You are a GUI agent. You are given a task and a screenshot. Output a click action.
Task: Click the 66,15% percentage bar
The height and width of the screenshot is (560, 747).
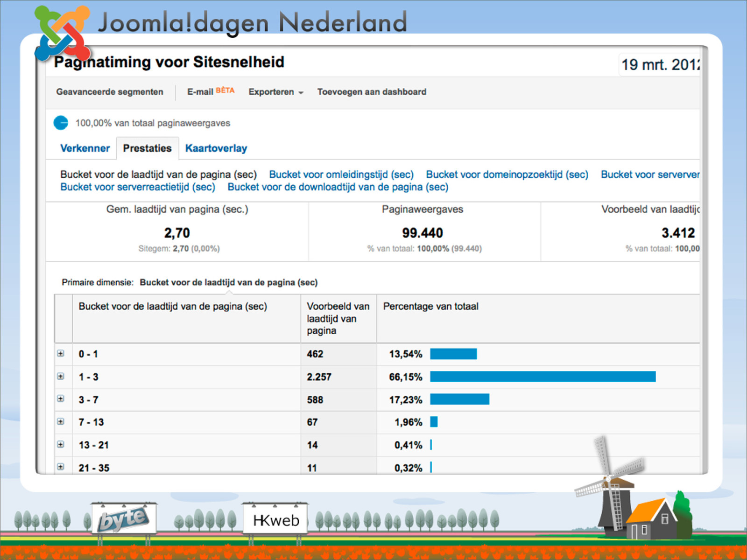click(x=543, y=377)
